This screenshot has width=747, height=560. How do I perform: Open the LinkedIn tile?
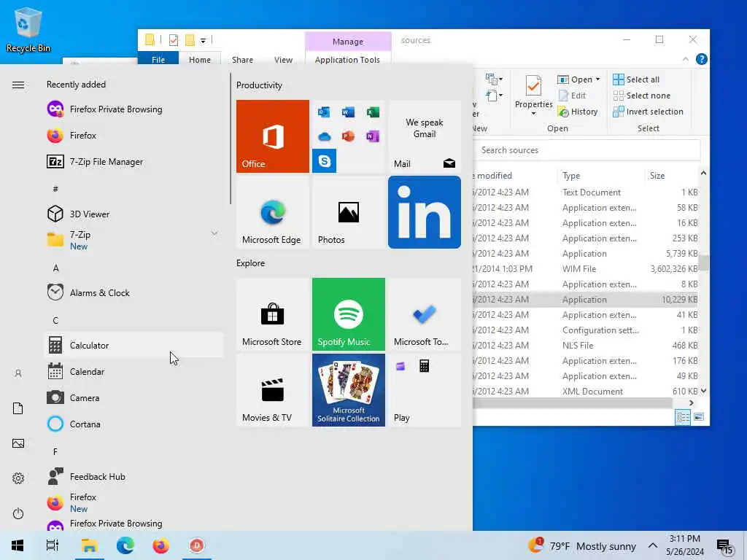pos(425,212)
